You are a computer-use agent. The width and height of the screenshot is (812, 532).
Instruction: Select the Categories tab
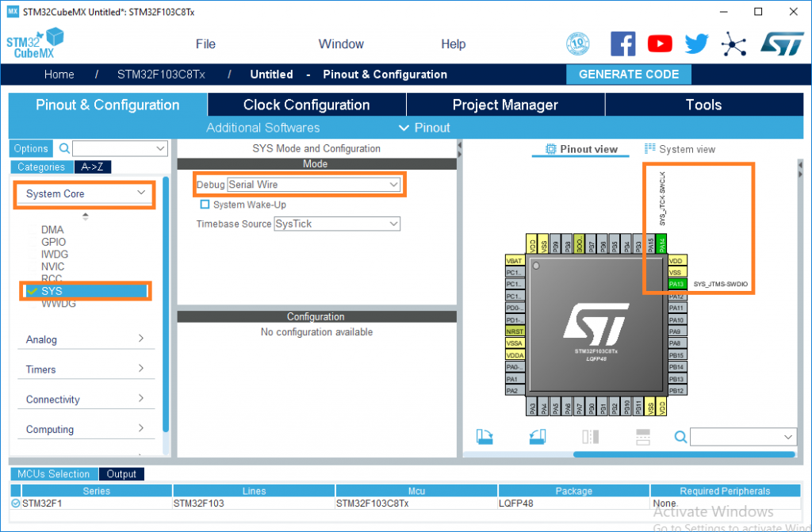41,166
